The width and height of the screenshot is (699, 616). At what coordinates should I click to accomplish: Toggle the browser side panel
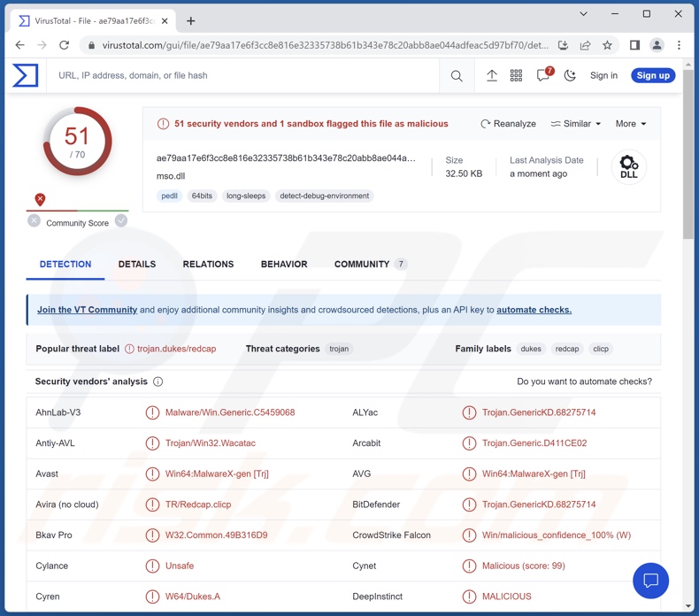click(x=634, y=45)
